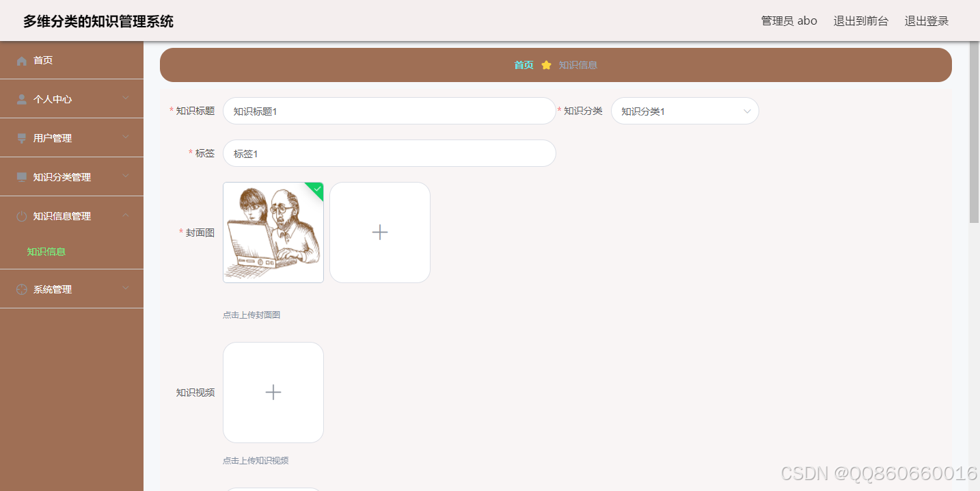This screenshot has height=491, width=980.
Task: Click the green checkmark on the uploaded cover image
Action: [316, 189]
